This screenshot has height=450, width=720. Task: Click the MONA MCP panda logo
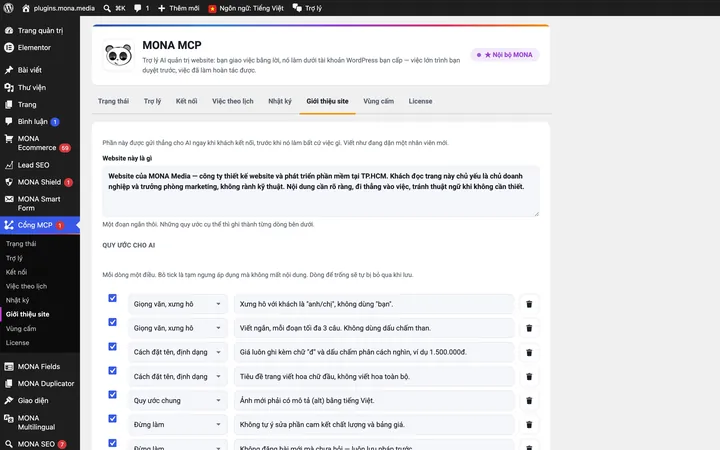[x=118, y=55]
